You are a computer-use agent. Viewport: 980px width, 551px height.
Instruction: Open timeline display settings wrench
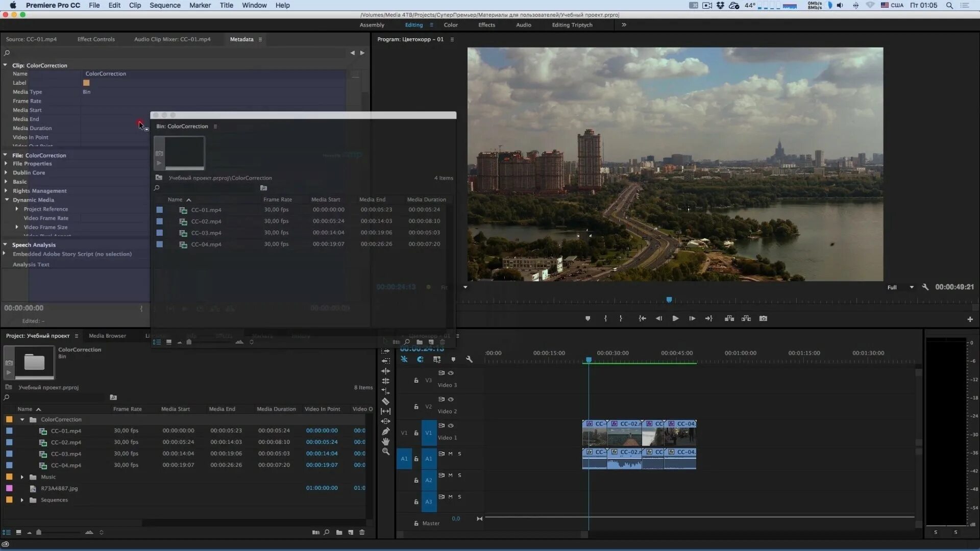tap(469, 359)
